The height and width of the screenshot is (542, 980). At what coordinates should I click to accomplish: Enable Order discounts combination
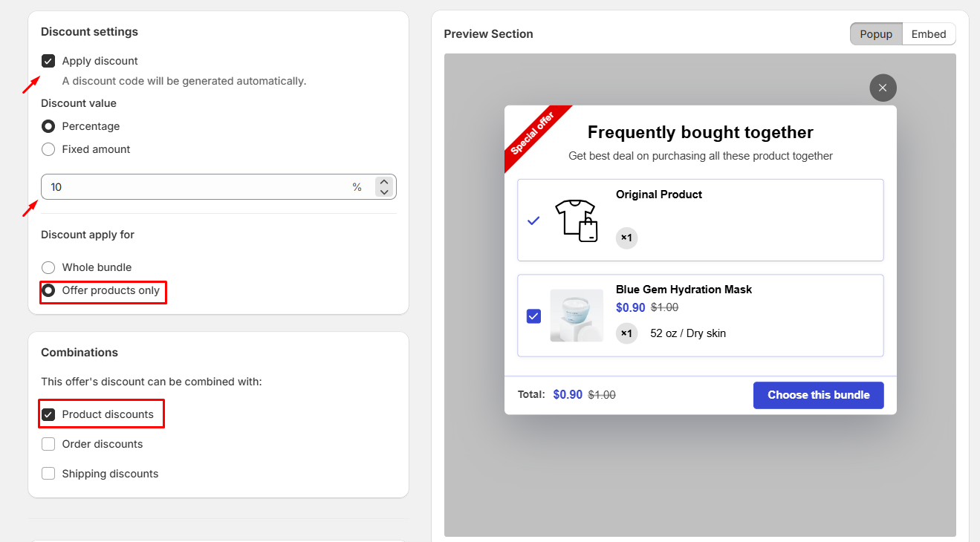(48, 444)
